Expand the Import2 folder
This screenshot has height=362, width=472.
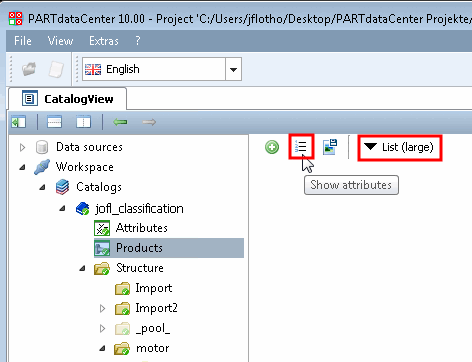(103, 309)
